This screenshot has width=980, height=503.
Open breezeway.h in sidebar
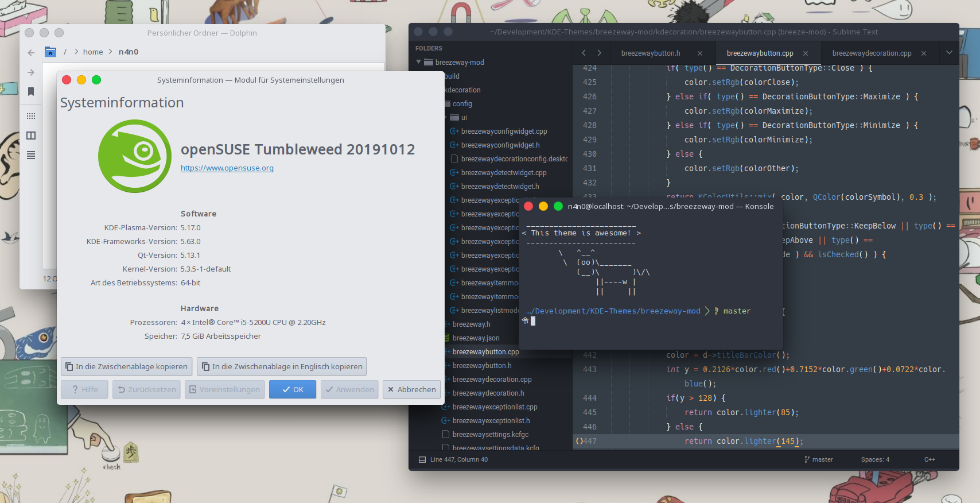471,324
